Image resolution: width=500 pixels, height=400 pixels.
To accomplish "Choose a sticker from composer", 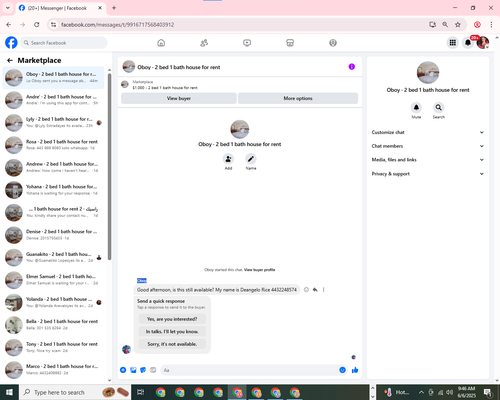I will pyautogui.click(x=143, y=370).
